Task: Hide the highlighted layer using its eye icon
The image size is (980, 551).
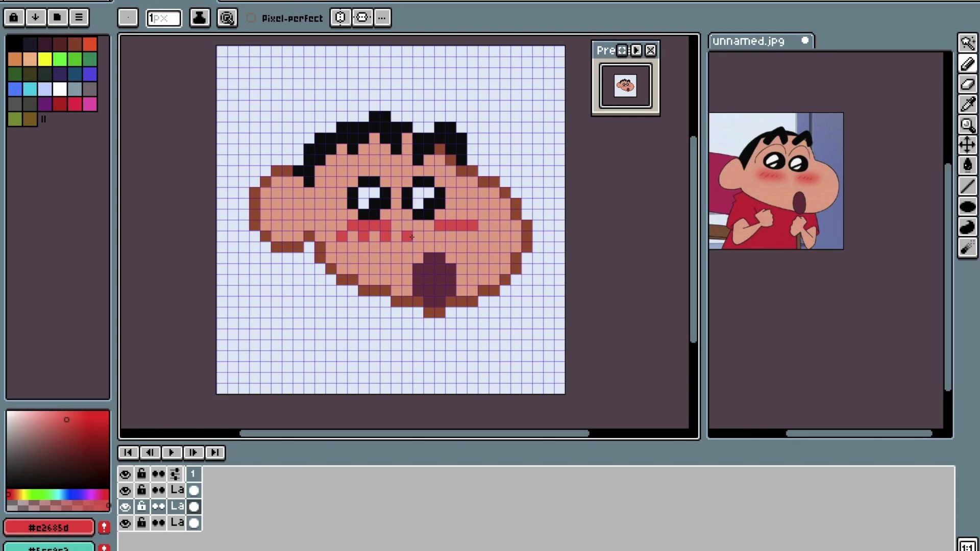Action: coord(125,507)
